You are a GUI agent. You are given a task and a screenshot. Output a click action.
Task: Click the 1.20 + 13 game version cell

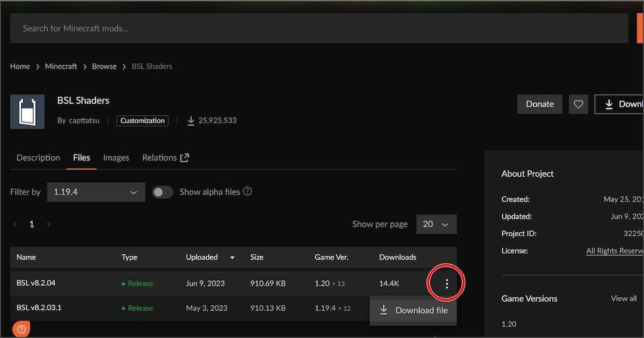tap(330, 283)
